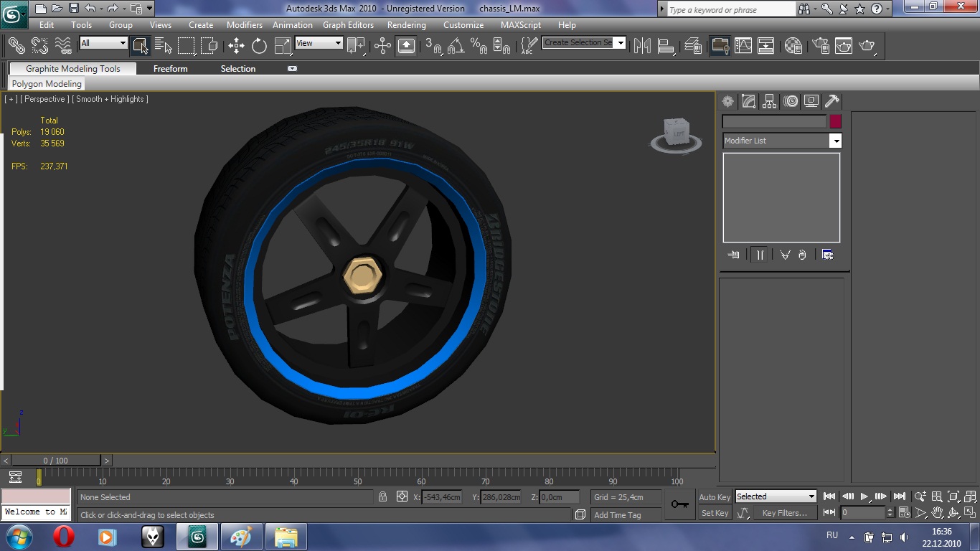
Task: Click the Mirror tool icon
Action: [642, 46]
